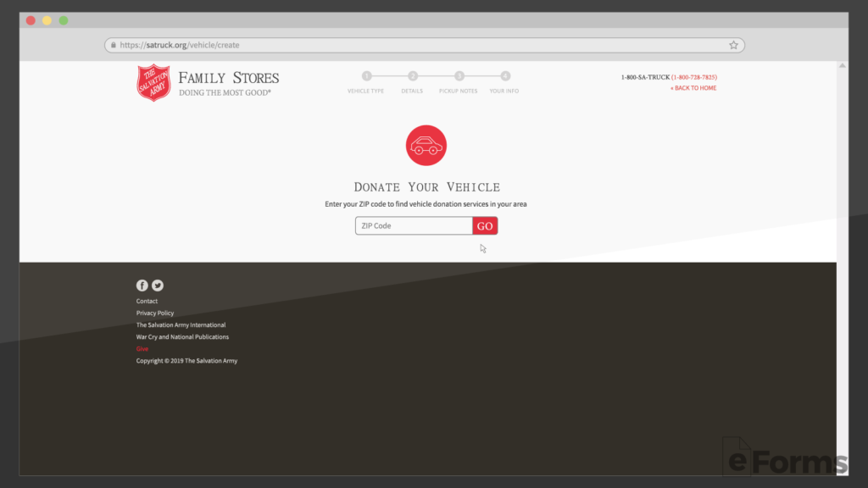Click the padlock icon in address bar
Screen dimensions: 868x488
point(113,45)
